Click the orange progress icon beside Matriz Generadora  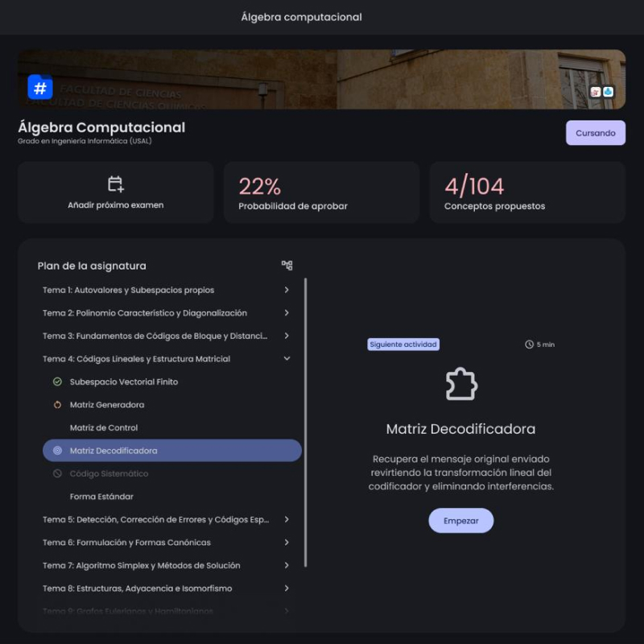point(57,405)
